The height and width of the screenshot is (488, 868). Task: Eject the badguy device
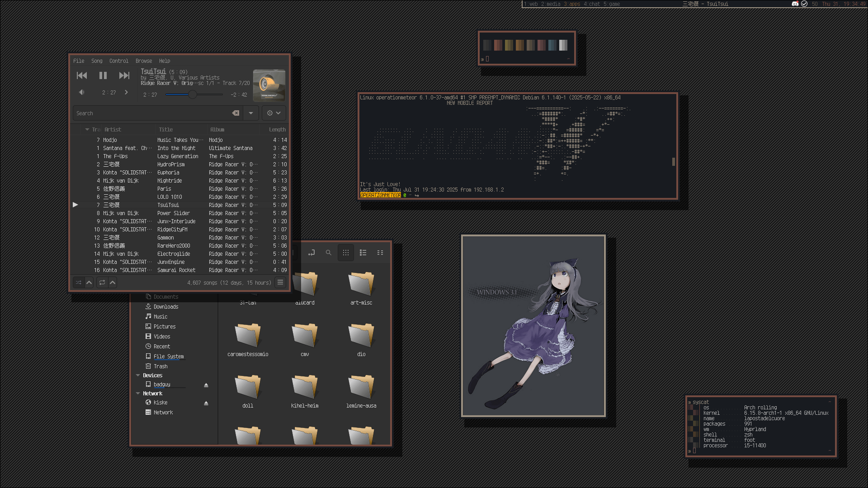click(206, 385)
